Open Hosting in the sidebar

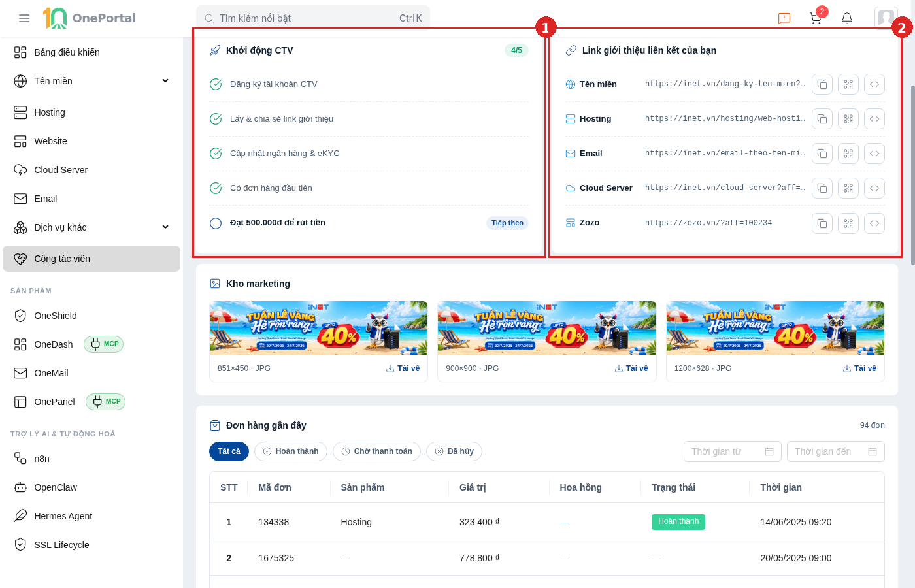(91, 112)
